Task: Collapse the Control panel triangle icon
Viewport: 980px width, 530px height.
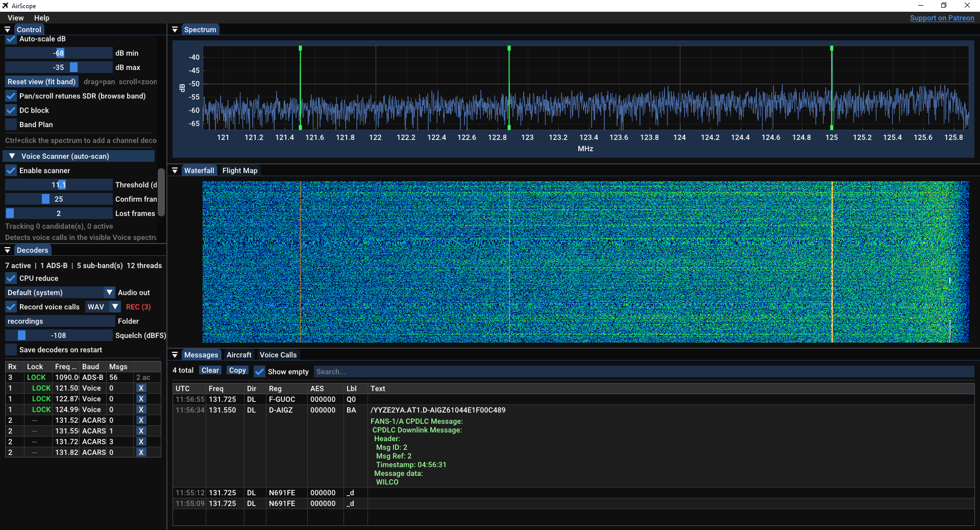Action: [x=8, y=30]
